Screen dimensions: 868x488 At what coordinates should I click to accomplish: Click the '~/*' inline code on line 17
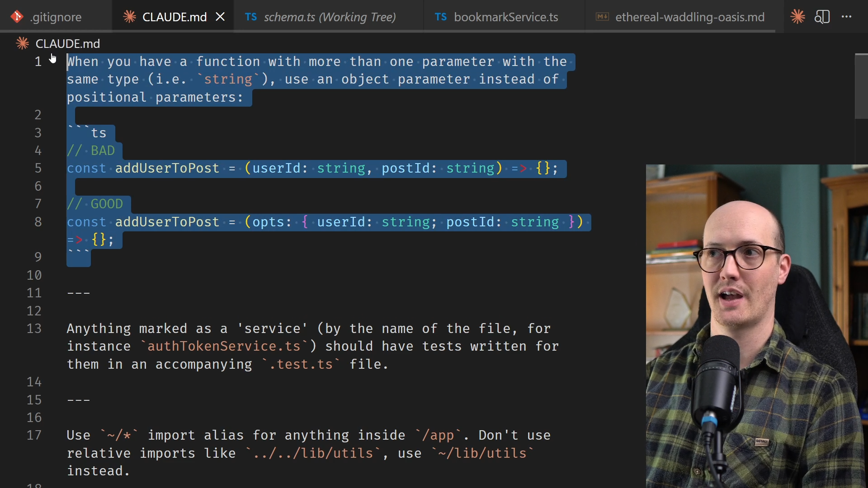(x=119, y=435)
